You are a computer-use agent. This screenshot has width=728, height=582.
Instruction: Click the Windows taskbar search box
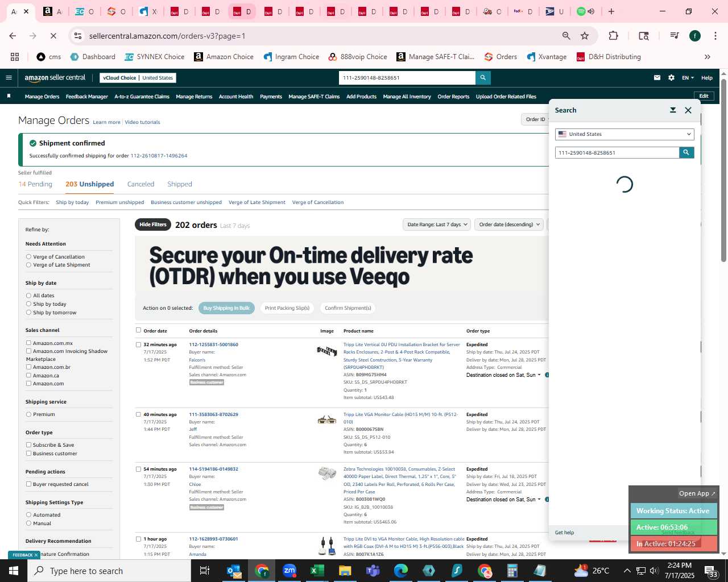[x=109, y=571]
